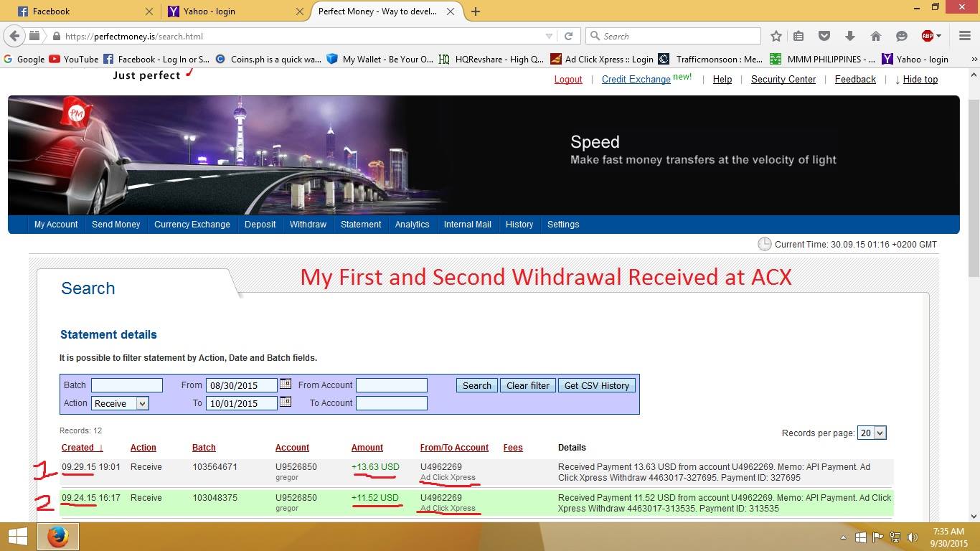This screenshot has width=980, height=551.
Task: Click the Get CSV History button
Action: (x=597, y=385)
